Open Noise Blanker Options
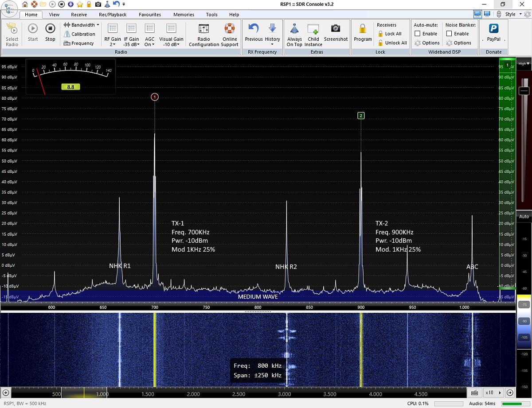 tap(459, 43)
